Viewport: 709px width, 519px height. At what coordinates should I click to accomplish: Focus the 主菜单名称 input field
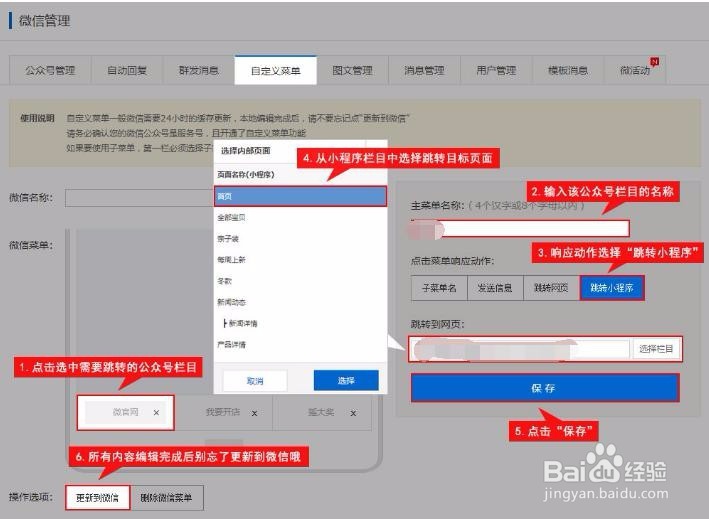[520, 229]
